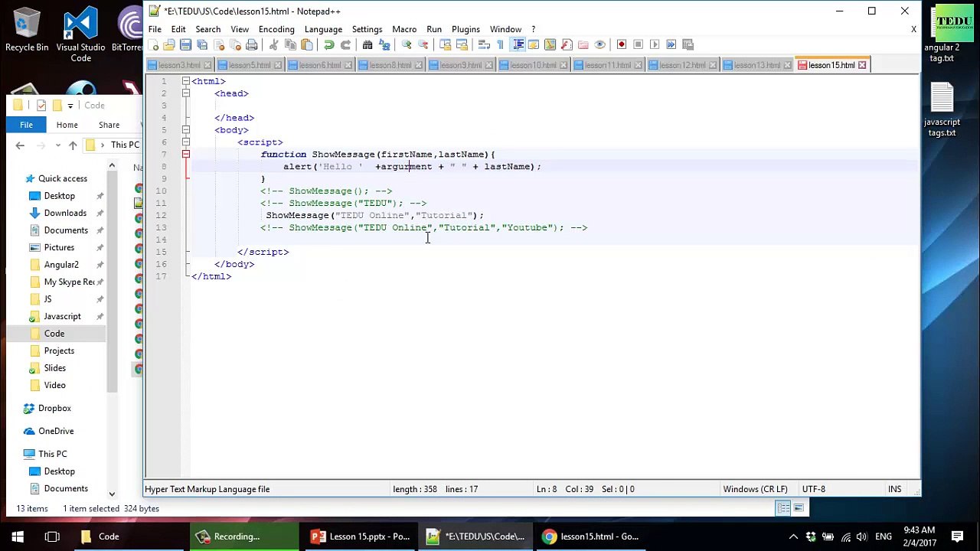Click the Stop Recording macro icon
This screenshot has height=551, width=980.
pos(638,45)
